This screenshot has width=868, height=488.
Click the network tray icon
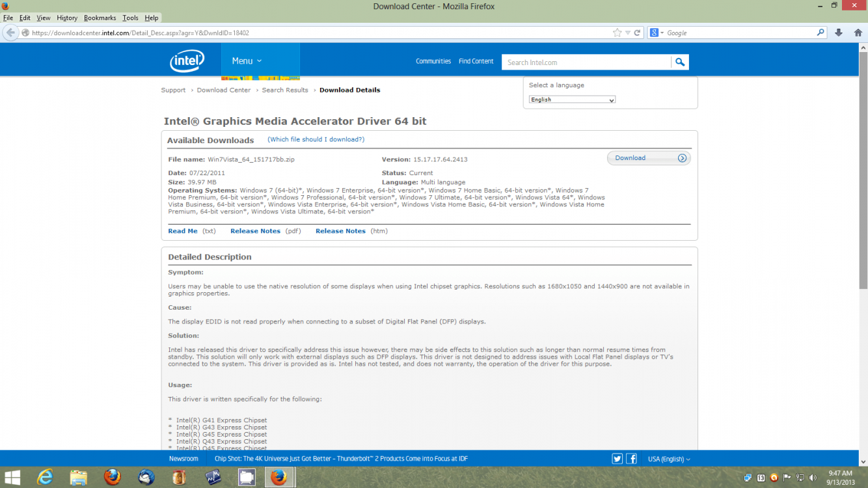point(800,478)
